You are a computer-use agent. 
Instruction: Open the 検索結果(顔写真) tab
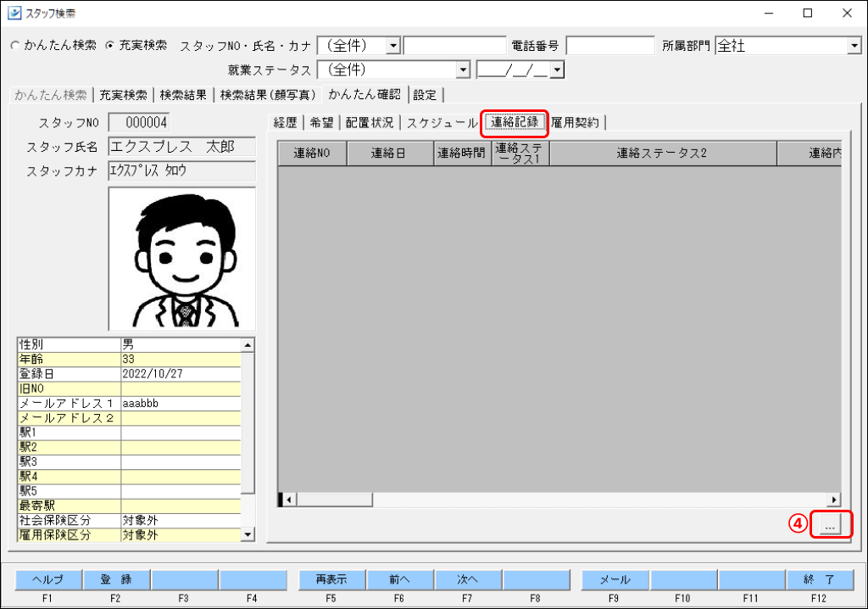(268, 95)
